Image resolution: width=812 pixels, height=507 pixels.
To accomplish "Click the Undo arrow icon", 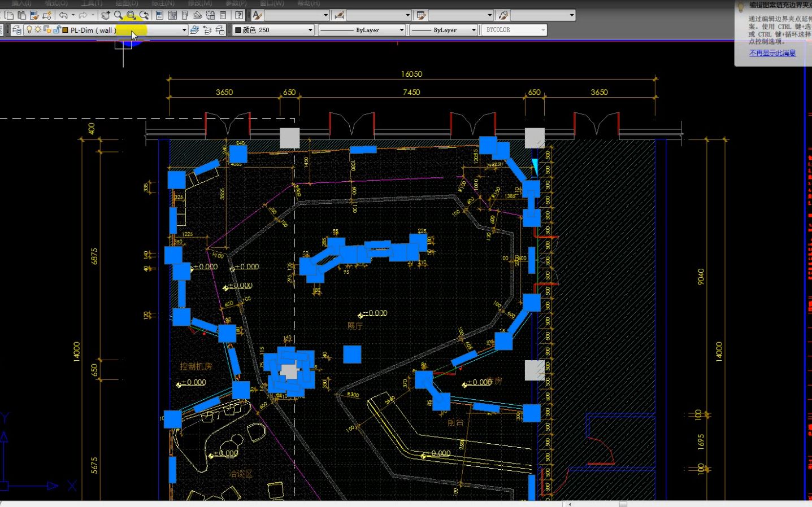I will 63,15.
